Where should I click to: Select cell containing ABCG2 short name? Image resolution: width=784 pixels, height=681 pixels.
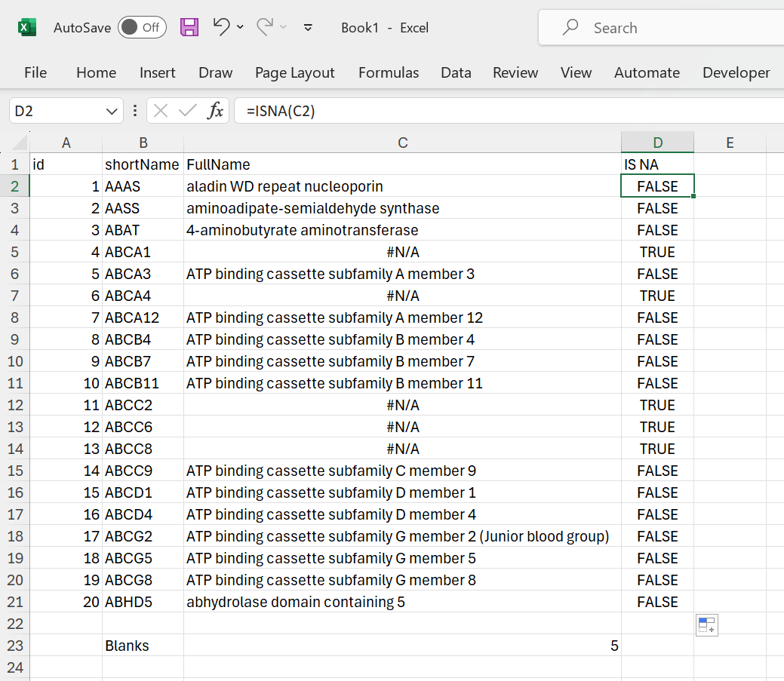(143, 536)
